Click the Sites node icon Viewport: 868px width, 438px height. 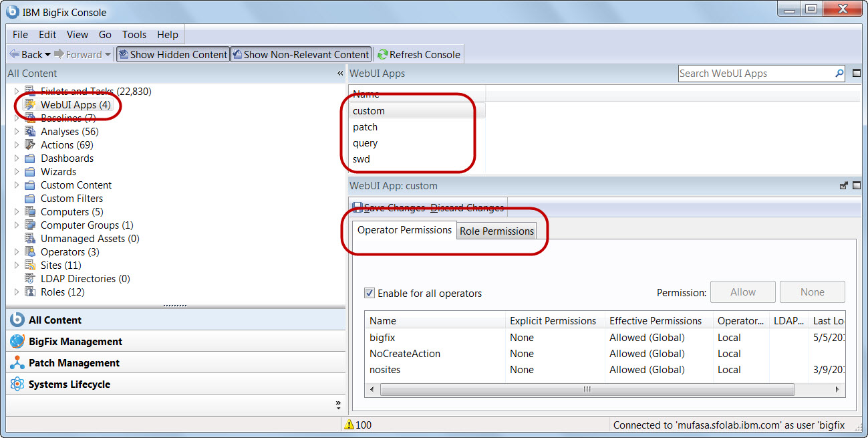click(x=29, y=265)
